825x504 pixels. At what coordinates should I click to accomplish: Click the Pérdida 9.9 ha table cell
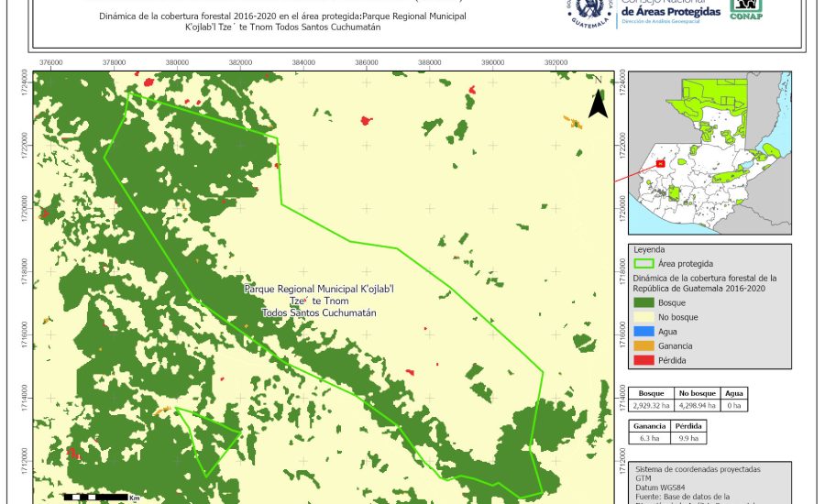(x=689, y=438)
